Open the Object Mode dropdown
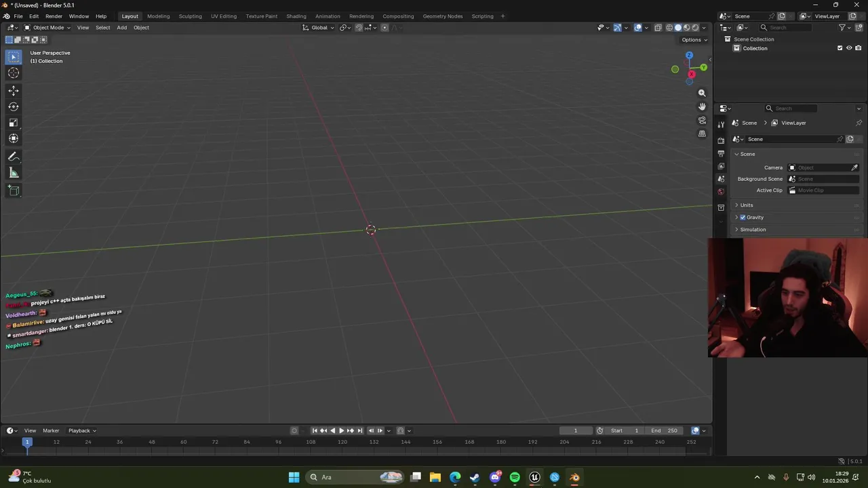This screenshot has width=868, height=488. tap(47, 28)
